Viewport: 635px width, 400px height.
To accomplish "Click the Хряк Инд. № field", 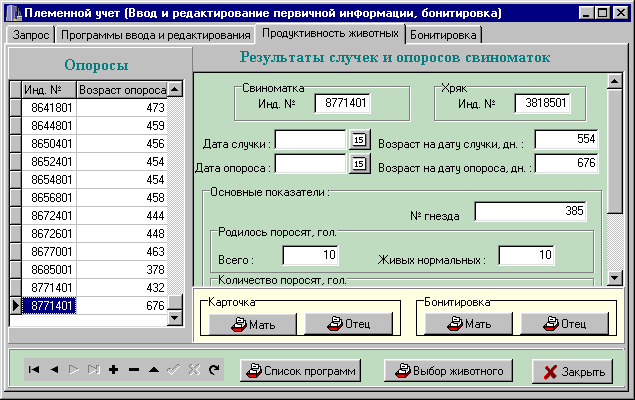I will (543, 103).
